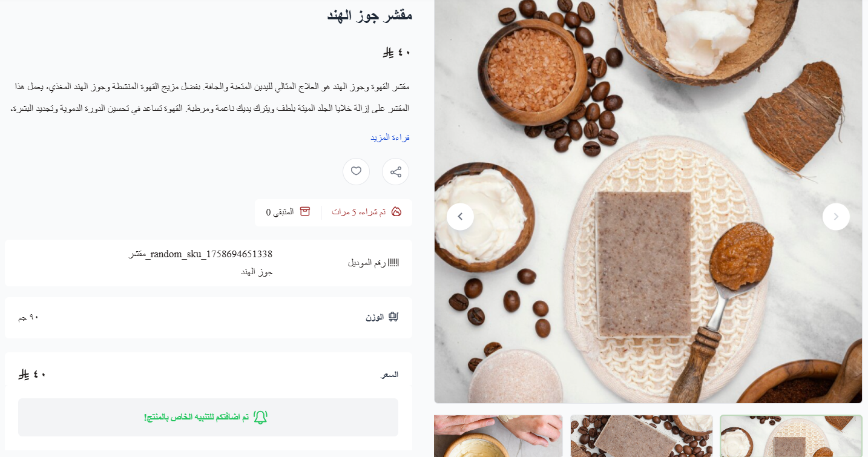This screenshot has height=457, width=868.
Task: Click the SKU model number text
Action: click(x=201, y=263)
